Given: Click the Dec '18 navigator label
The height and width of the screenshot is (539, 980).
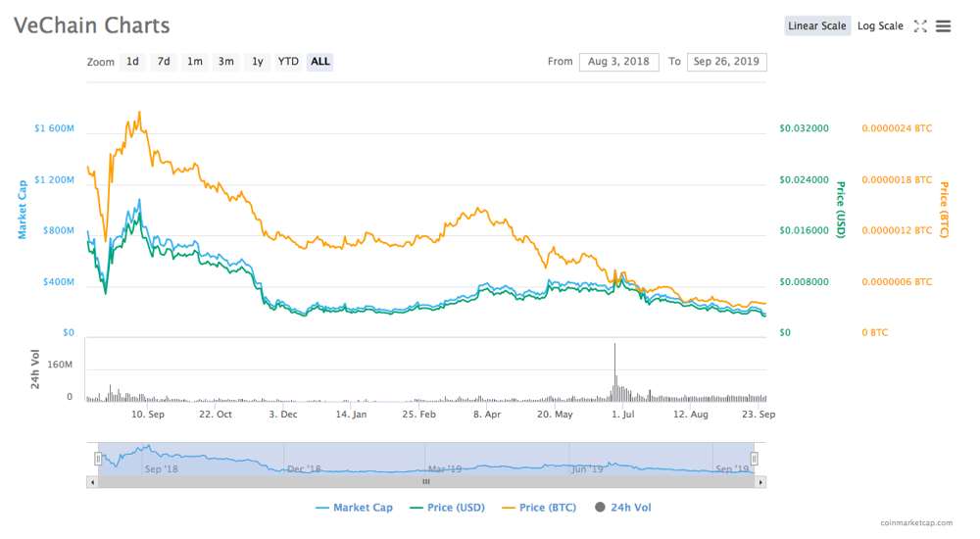Looking at the screenshot, I should (304, 468).
